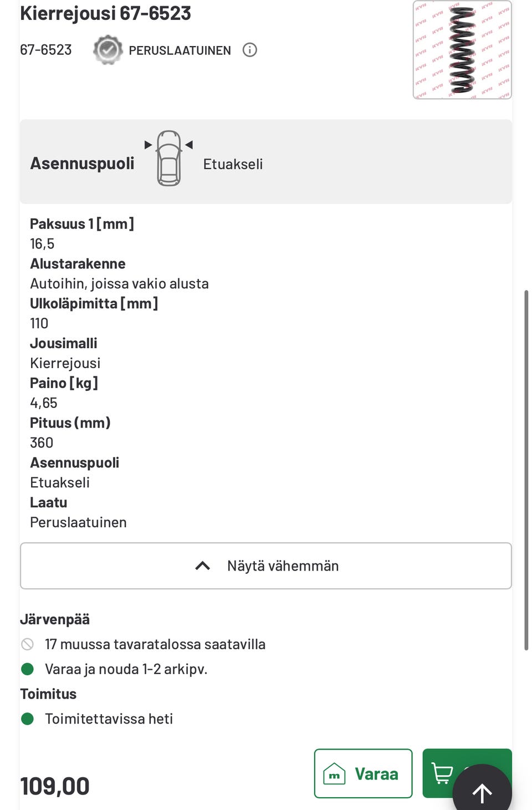Add the spring to shopping cart

point(442,773)
